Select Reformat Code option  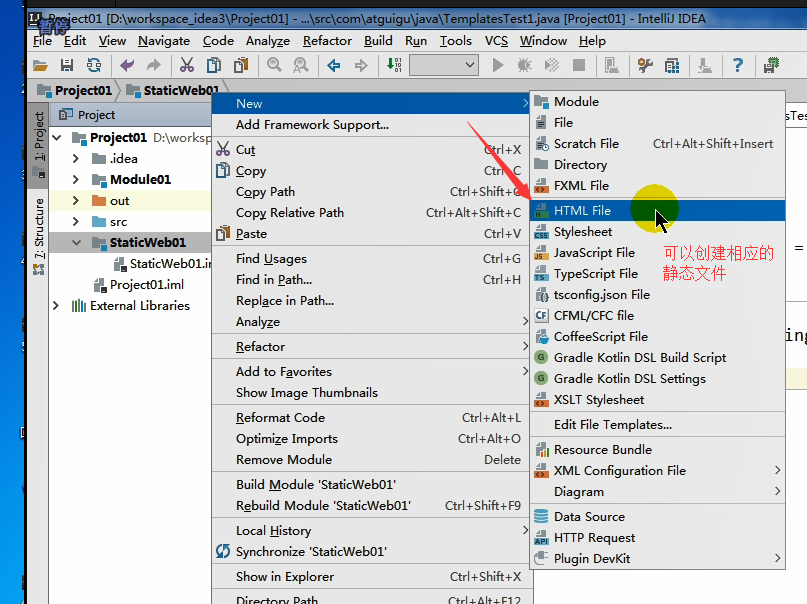tap(371, 418)
